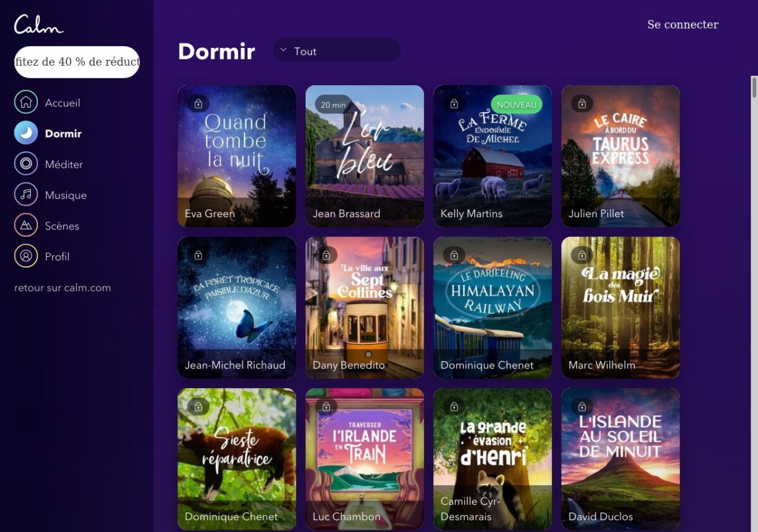The width and height of the screenshot is (758, 532).
Task: Open Traverser l'Irlande en Train
Action: tap(364, 459)
